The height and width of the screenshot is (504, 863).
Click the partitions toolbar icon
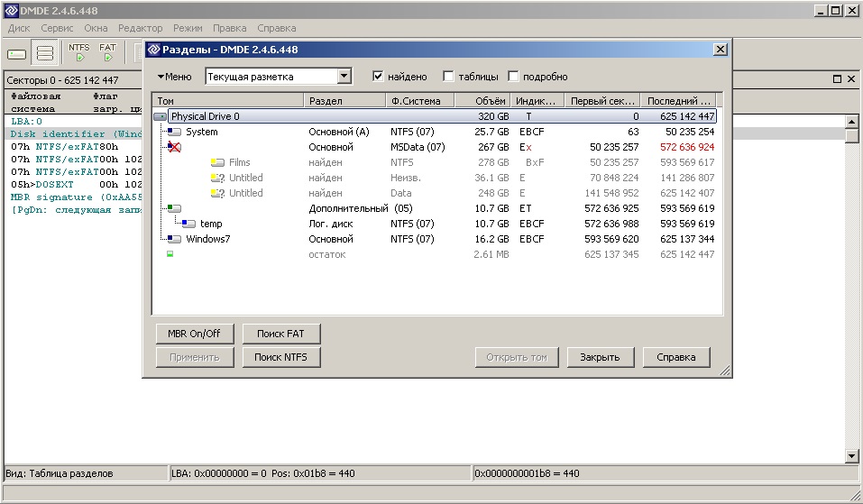click(45, 53)
